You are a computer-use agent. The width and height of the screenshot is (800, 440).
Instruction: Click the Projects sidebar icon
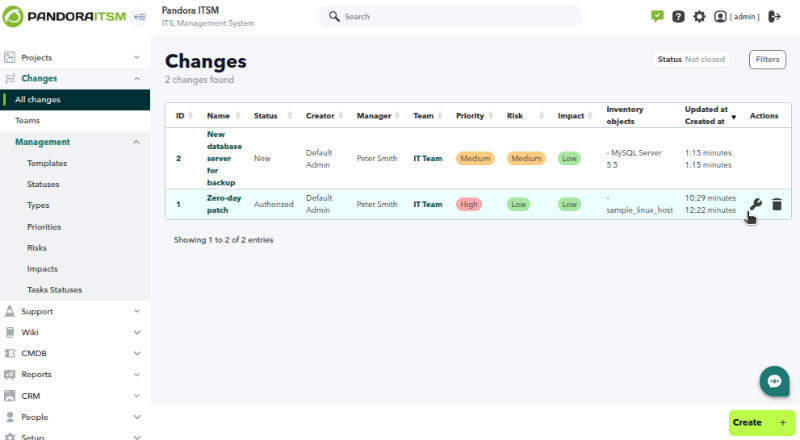tap(9, 57)
